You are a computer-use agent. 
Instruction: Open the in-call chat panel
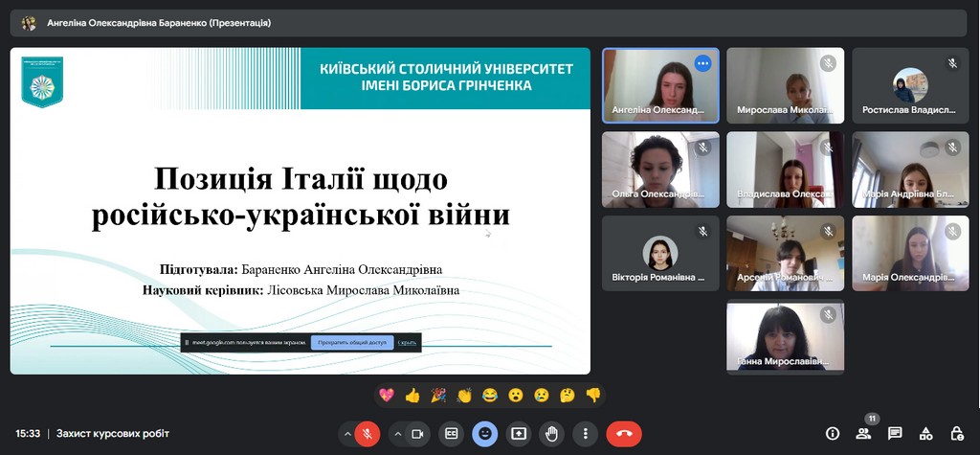point(895,434)
